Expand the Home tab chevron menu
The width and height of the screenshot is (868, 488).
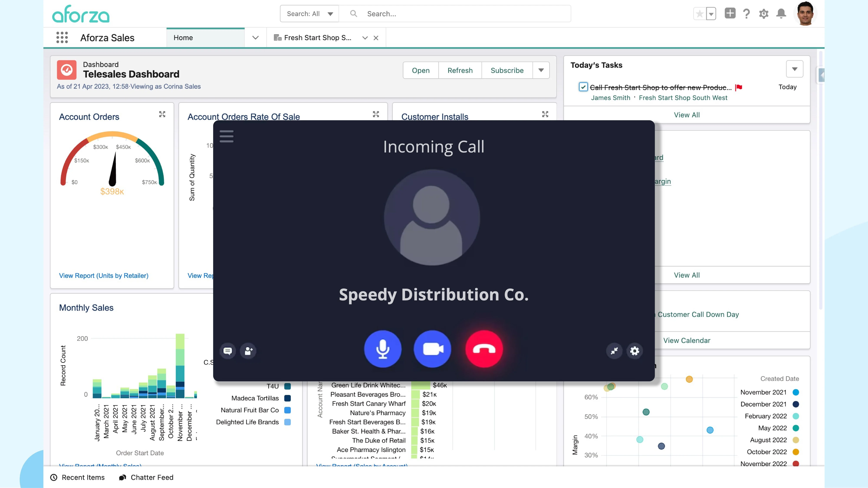[255, 38]
